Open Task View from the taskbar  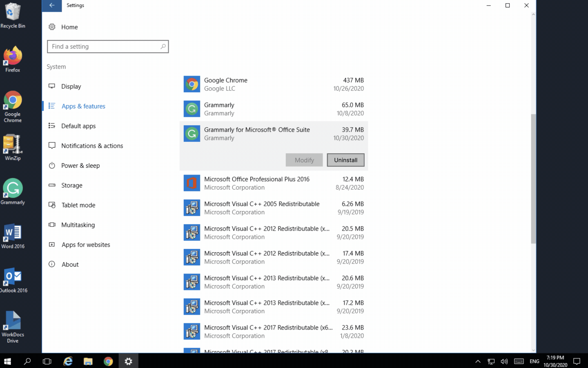[x=47, y=361]
